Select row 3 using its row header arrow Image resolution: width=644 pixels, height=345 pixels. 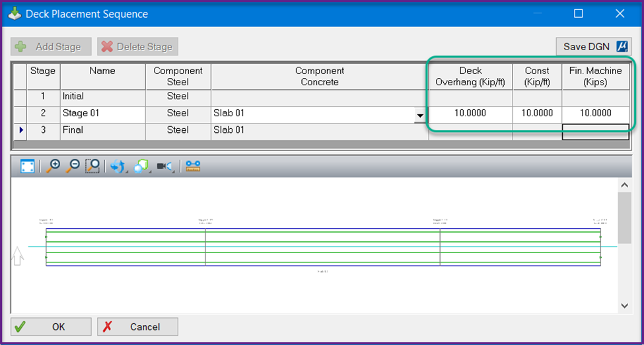click(18, 131)
